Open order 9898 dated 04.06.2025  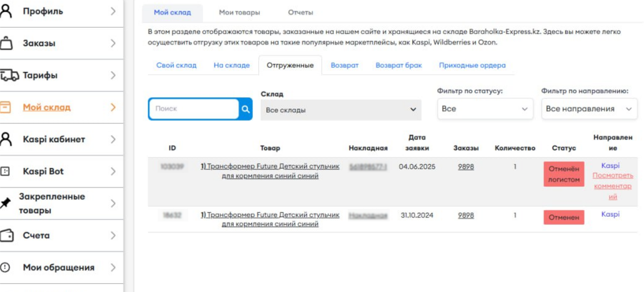point(466,167)
